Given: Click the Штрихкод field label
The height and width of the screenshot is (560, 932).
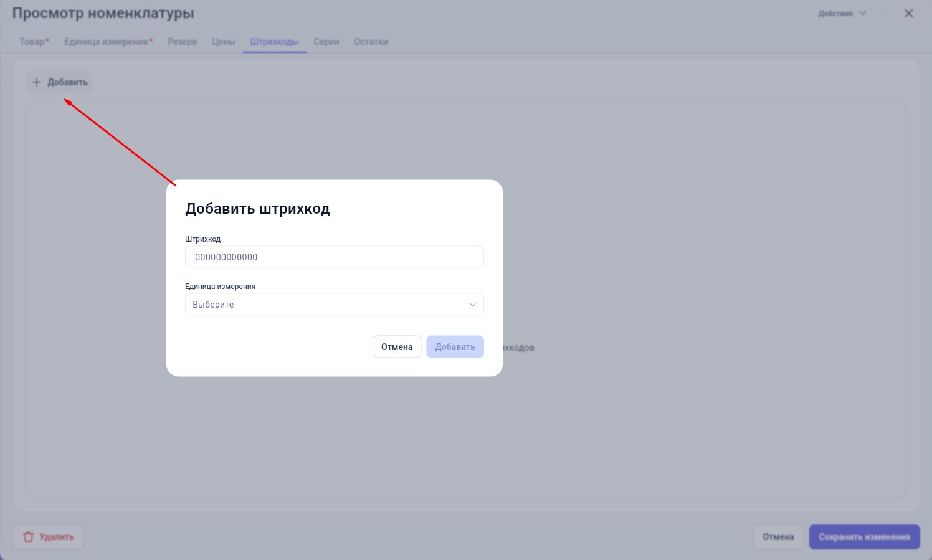Looking at the screenshot, I should 202,239.
